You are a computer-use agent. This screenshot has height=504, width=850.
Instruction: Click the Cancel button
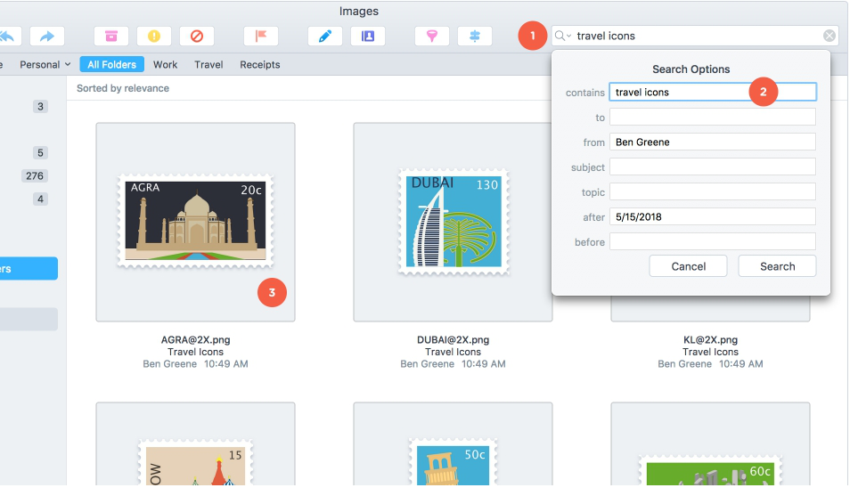[x=689, y=266]
